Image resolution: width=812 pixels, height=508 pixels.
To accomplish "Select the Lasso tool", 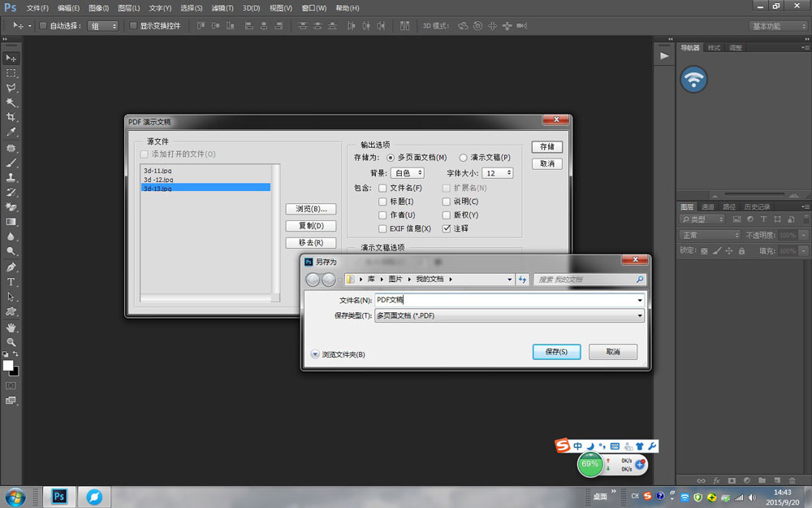I will (x=11, y=88).
